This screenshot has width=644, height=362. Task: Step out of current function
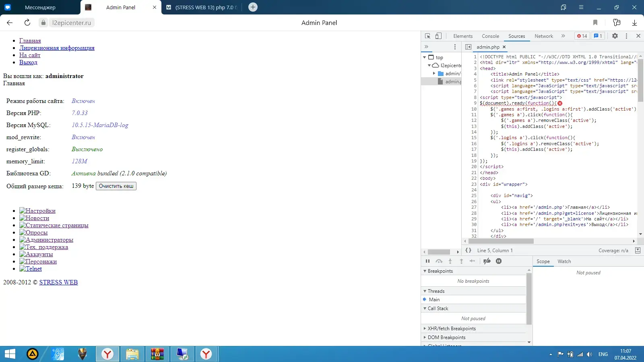point(461,261)
